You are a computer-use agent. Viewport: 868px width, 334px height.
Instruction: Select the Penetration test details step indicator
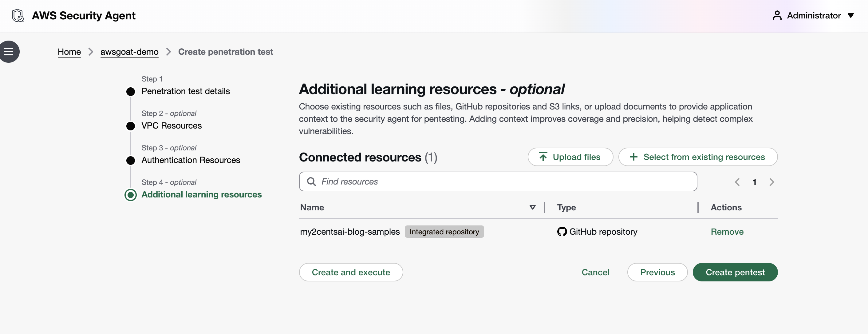pos(131,91)
